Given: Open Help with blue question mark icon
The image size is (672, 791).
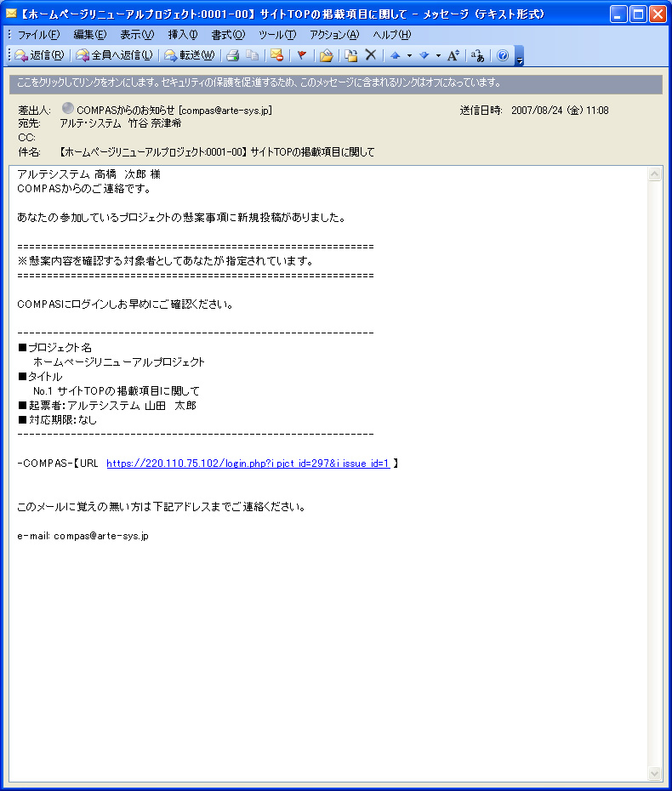Looking at the screenshot, I should pos(503,55).
